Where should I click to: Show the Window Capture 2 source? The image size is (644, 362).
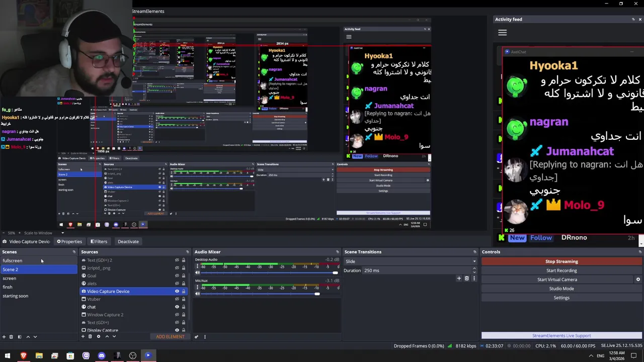(x=177, y=315)
